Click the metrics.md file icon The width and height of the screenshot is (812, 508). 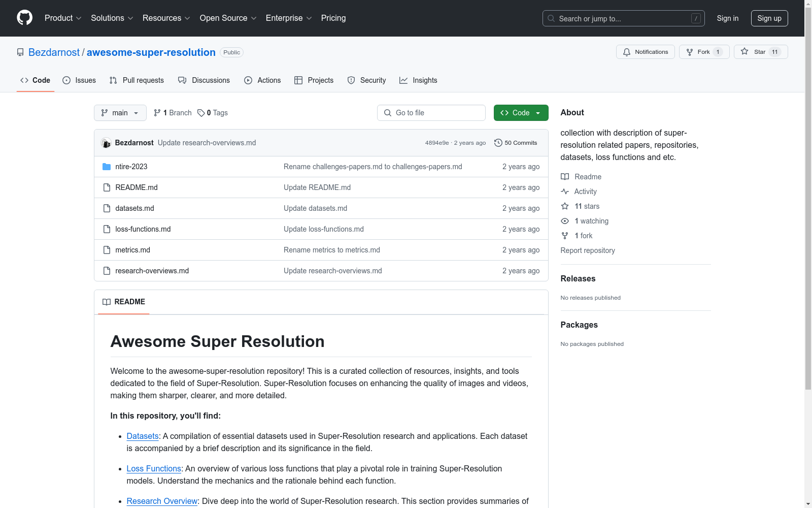[x=107, y=250]
